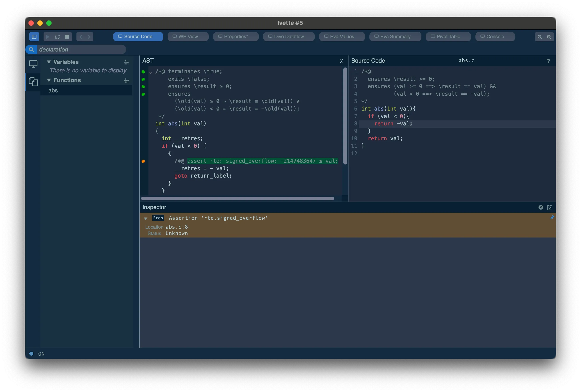Screen dimensions: 581x392
Task: Select the monitor sidebar view icon
Action: tap(33, 64)
